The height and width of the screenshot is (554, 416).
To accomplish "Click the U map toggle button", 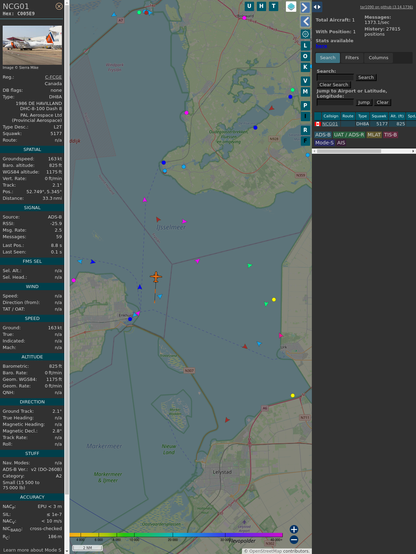I will (250, 6).
